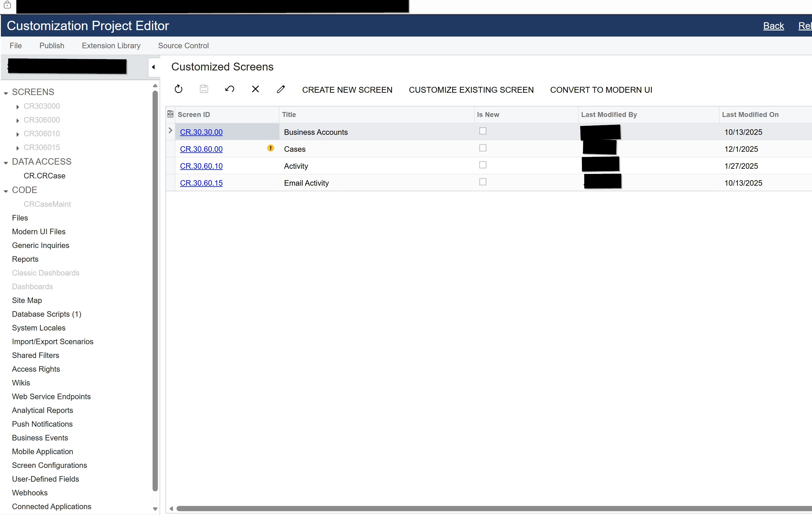812x515 pixels.
Task: Toggle Is New checkbox for Cases
Action: [483, 148]
